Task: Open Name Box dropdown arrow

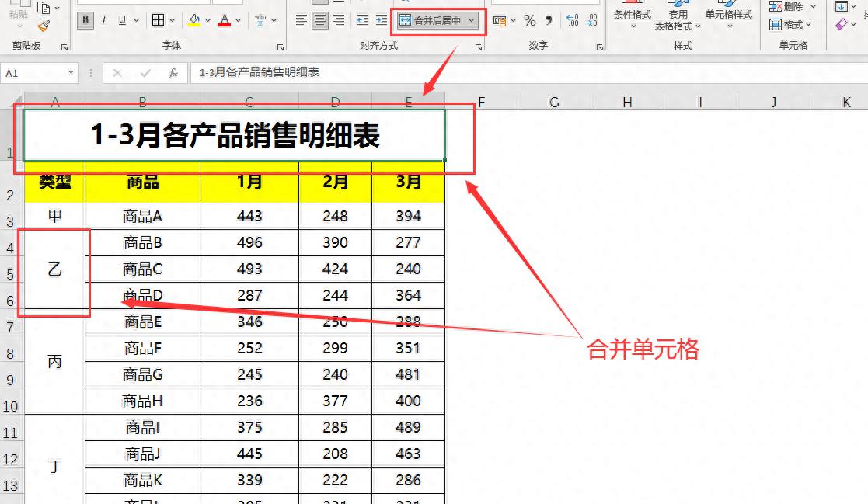Action: (71, 73)
